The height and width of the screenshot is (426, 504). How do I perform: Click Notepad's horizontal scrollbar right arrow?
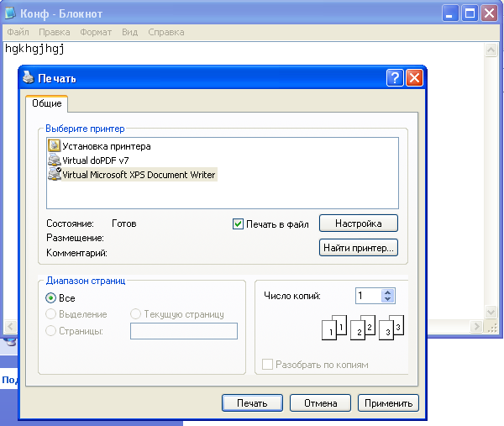pyautogui.click(x=476, y=327)
